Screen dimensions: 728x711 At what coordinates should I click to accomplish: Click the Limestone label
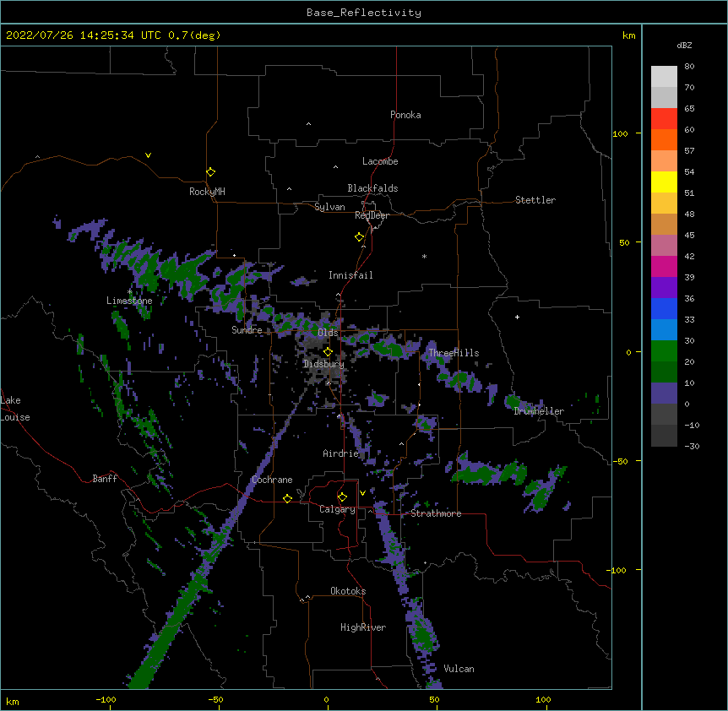pyautogui.click(x=129, y=301)
